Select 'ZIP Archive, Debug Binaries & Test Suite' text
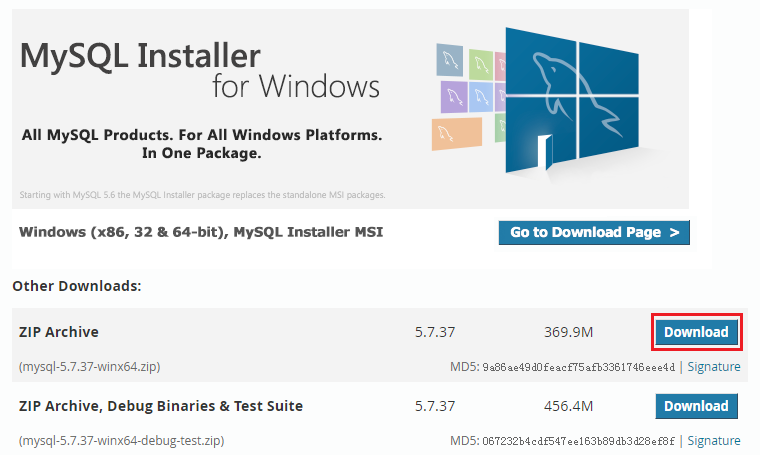 pyautogui.click(x=161, y=406)
